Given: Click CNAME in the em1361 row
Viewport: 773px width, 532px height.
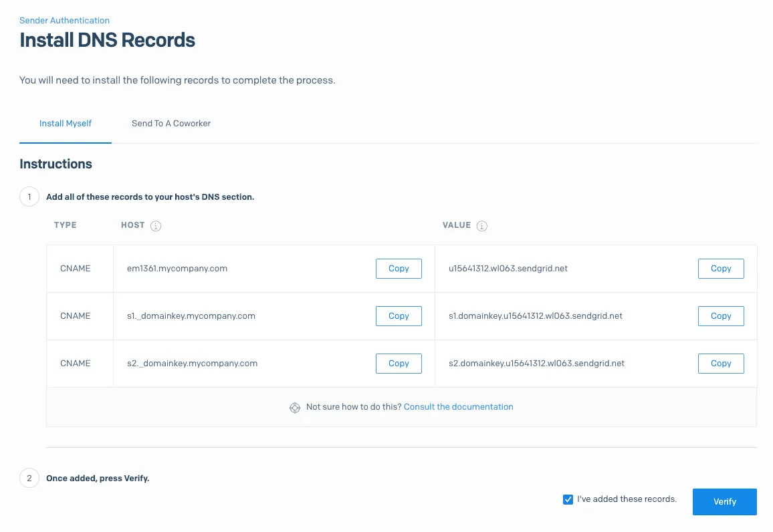Looking at the screenshot, I should 76,269.
